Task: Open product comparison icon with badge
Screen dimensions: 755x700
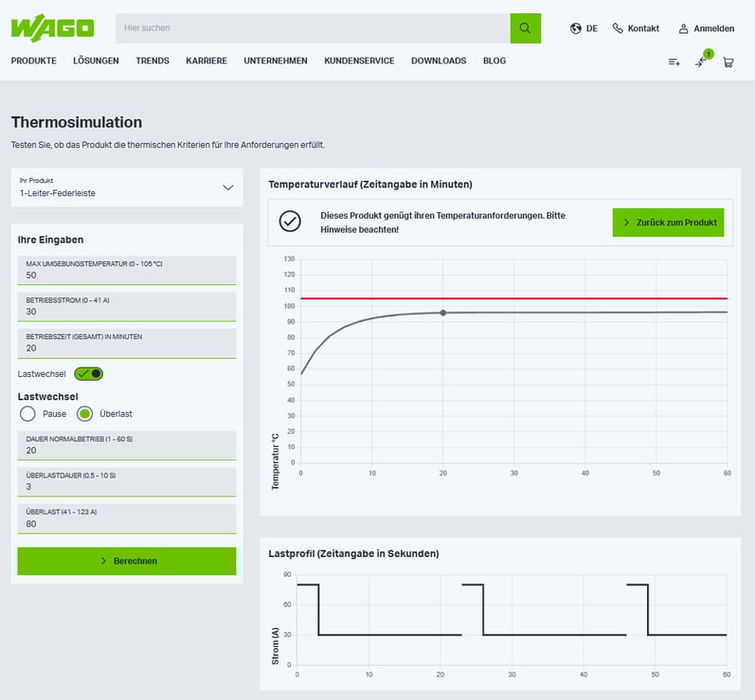Action: (700, 62)
